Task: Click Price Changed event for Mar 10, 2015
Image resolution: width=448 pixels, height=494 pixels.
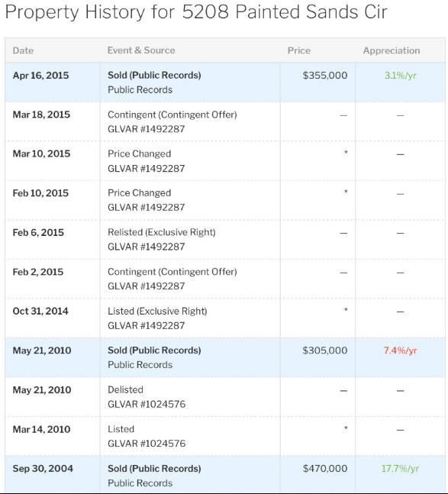Action: click(139, 153)
